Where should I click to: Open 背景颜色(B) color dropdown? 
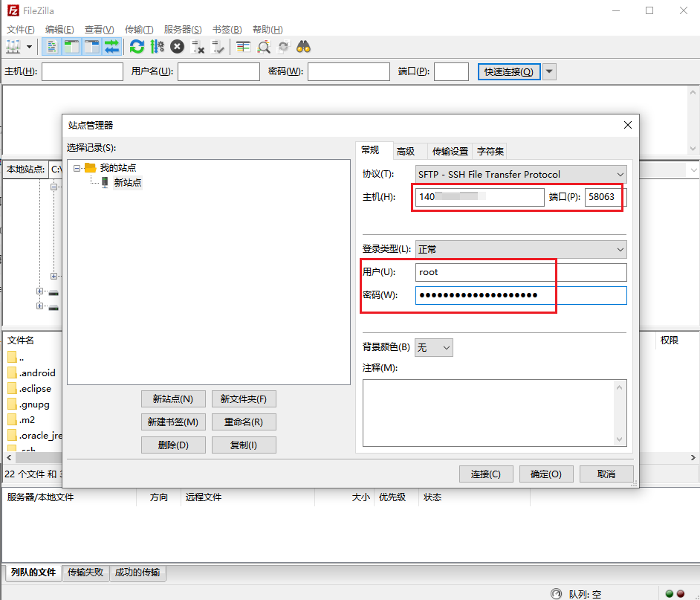coord(433,347)
